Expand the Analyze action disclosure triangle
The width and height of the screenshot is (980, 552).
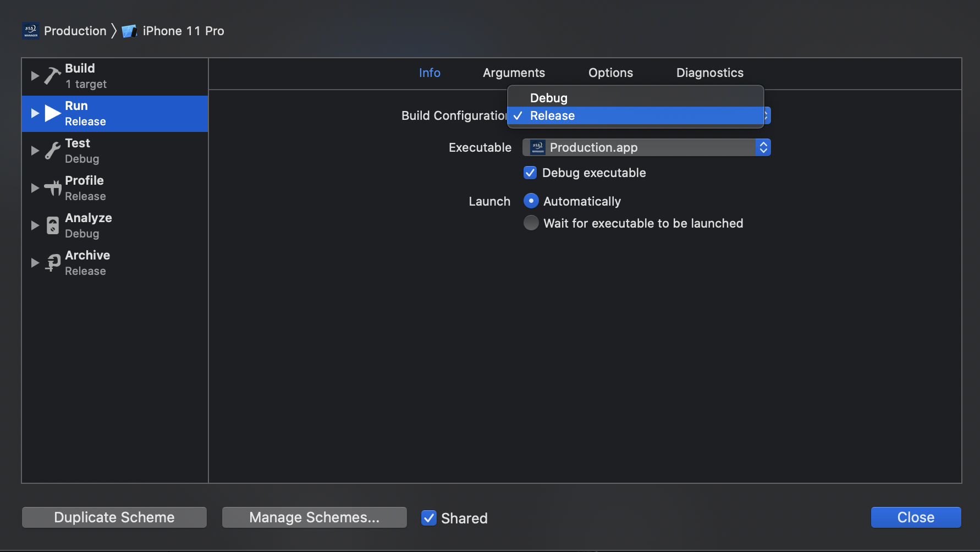pos(35,225)
